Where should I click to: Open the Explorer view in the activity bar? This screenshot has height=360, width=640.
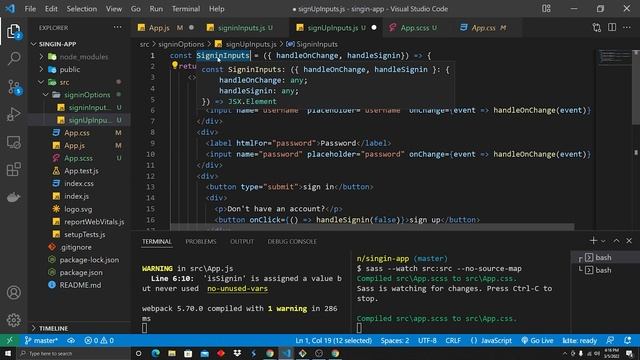coord(13,31)
